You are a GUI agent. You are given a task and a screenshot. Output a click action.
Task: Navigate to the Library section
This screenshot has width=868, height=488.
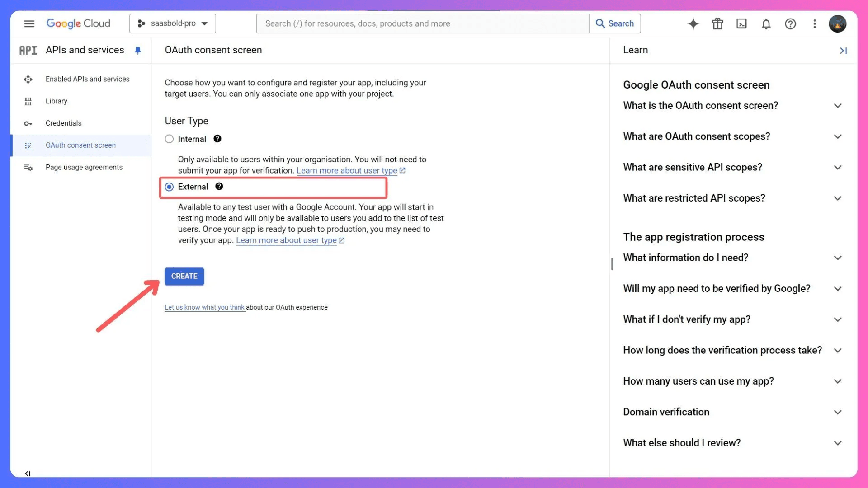pos(57,101)
